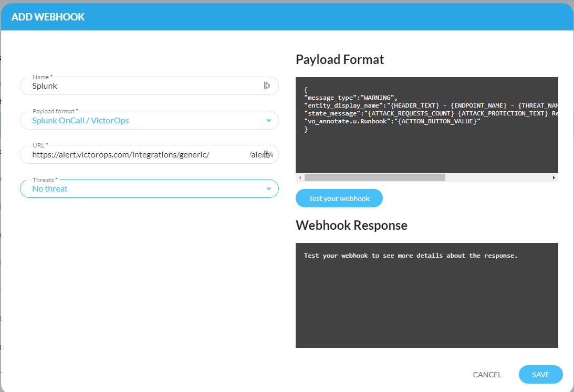Viewport: 574px width, 392px height.
Task: Click the Test your webhook button
Action: point(339,198)
